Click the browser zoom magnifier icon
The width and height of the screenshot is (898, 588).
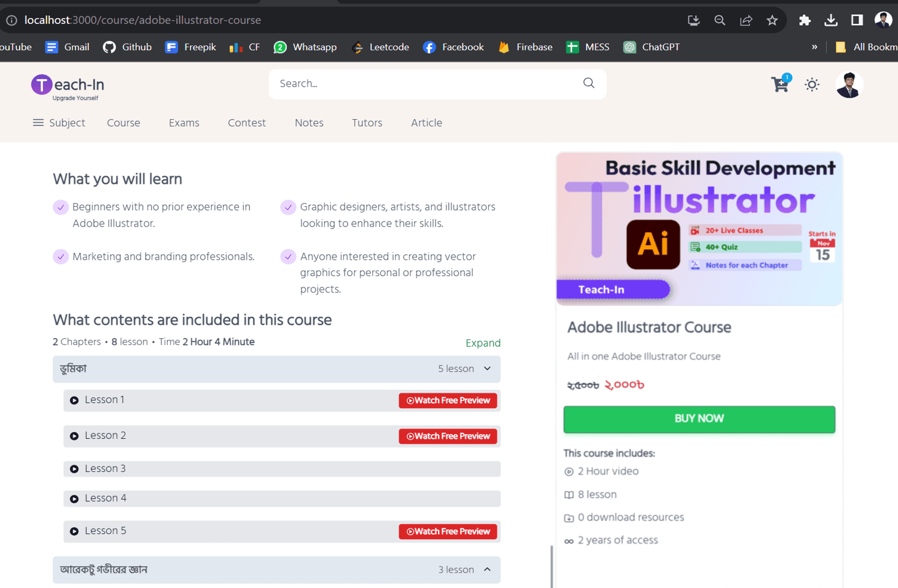[720, 20]
